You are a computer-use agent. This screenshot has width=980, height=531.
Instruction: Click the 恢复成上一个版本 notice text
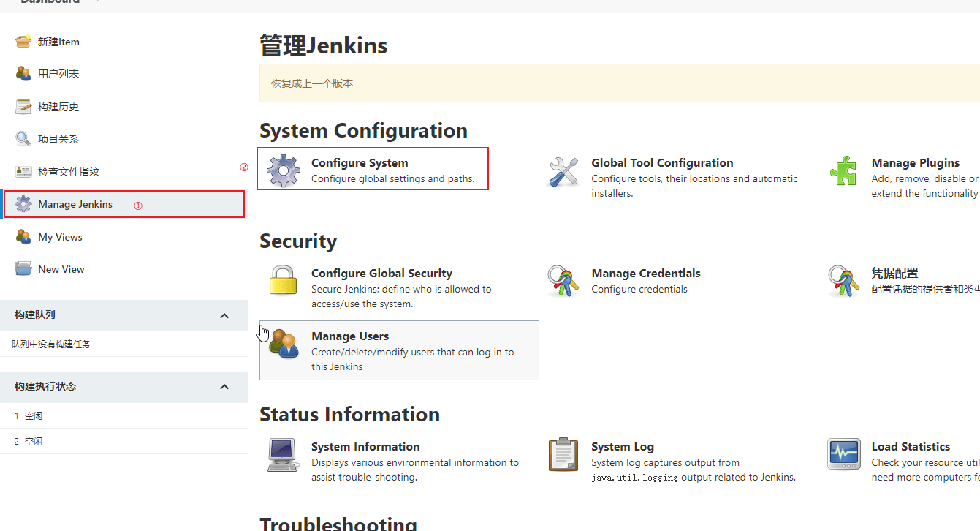pos(312,83)
